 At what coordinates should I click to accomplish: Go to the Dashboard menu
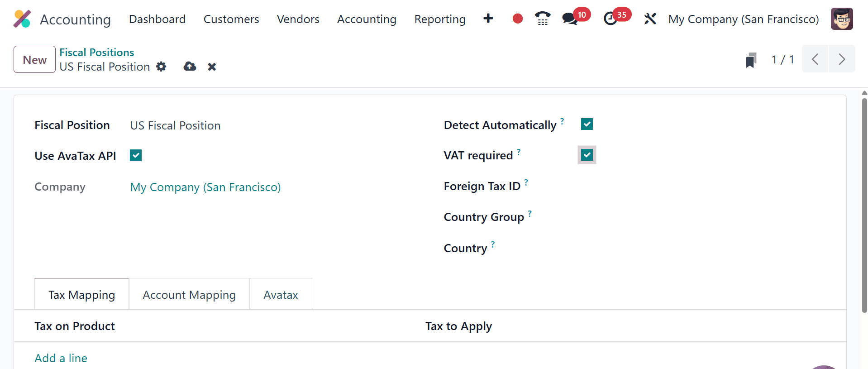click(157, 19)
